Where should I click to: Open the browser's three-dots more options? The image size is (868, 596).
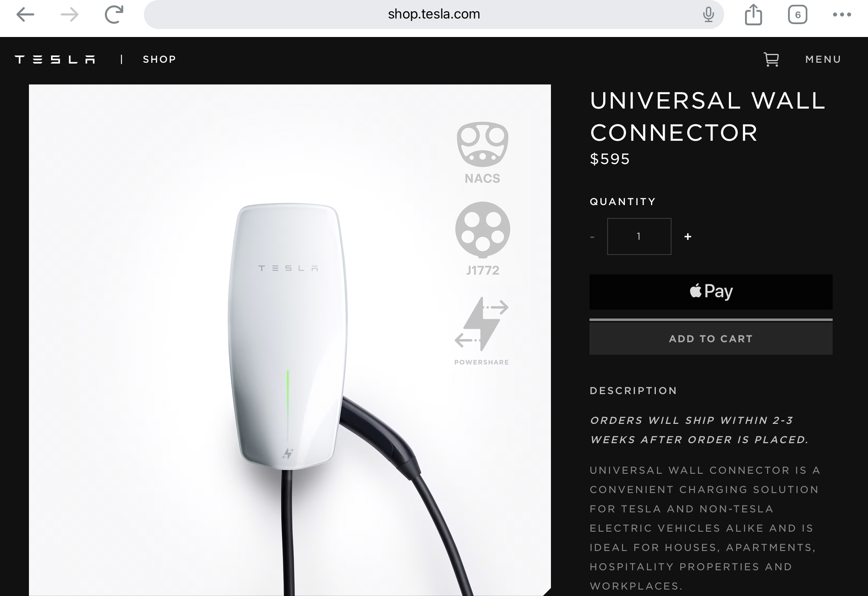click(842, 14)
